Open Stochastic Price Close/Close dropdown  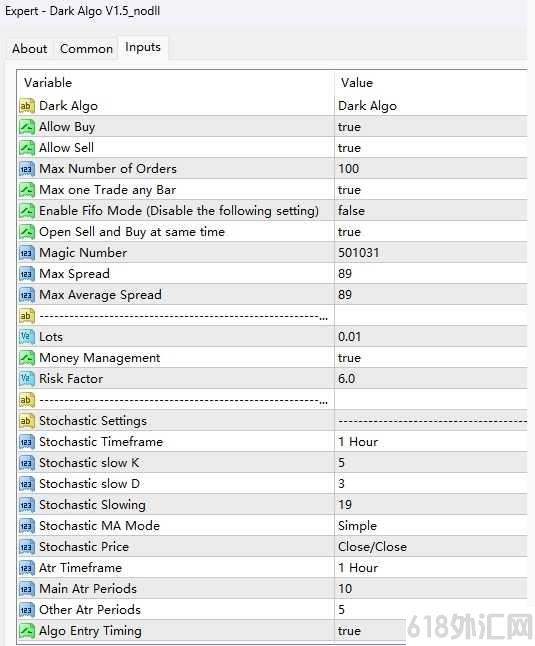click(x=431, y=547)
